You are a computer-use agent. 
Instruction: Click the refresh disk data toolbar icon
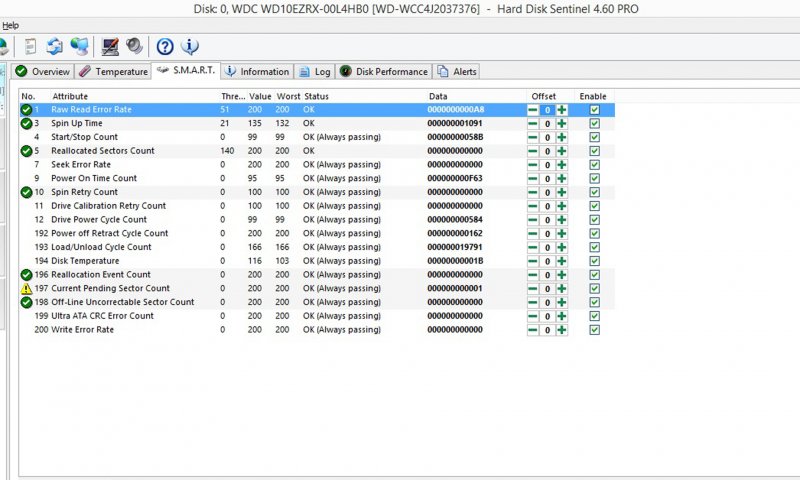click(55, 46)
